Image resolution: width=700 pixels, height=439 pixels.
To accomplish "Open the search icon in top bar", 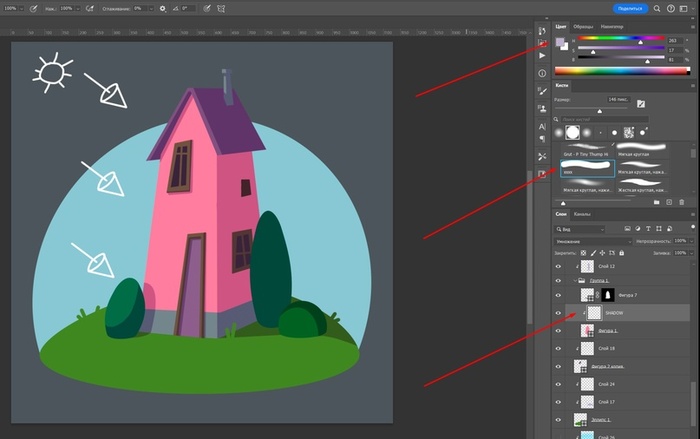I will [x=658, y=8].
